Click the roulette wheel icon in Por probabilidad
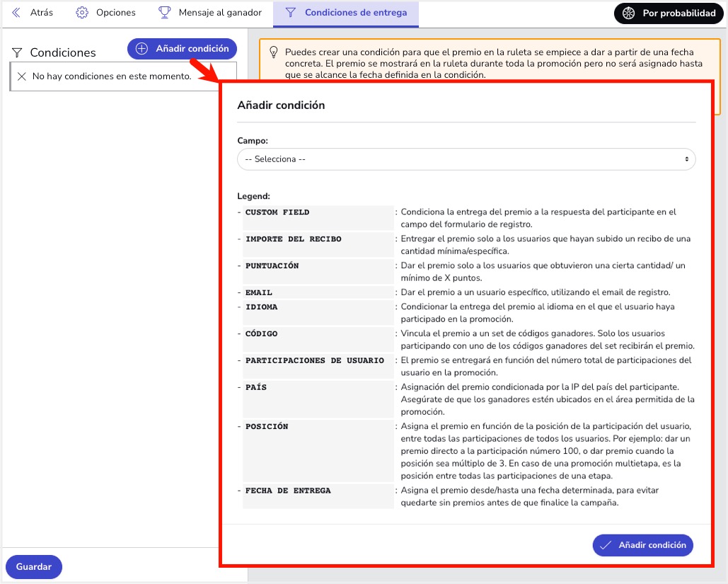The width and height of the screenshot is (728, 584). (628, 13)
